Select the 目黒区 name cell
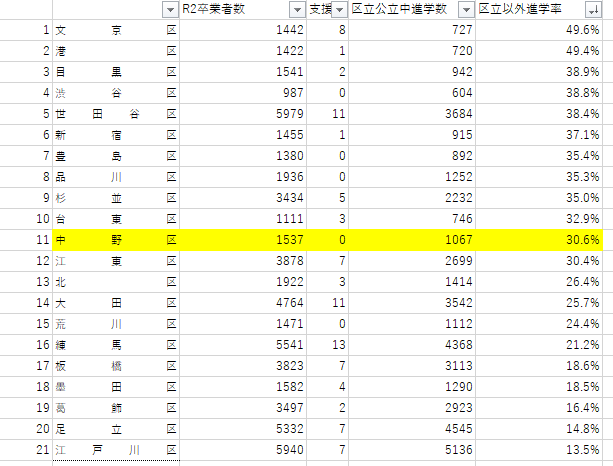613x466 pixels. 116,72
